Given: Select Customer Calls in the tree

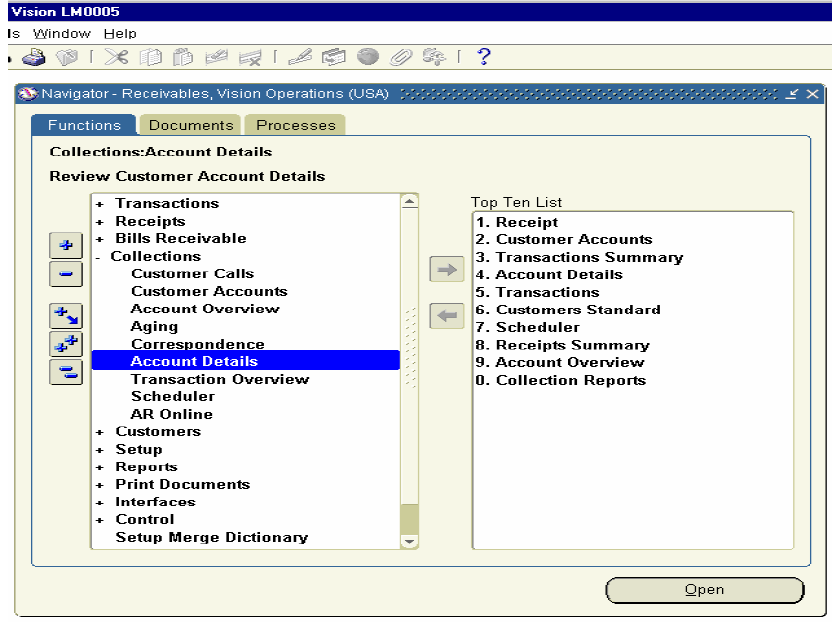Looking at the screenshot, I should [193, 274].
